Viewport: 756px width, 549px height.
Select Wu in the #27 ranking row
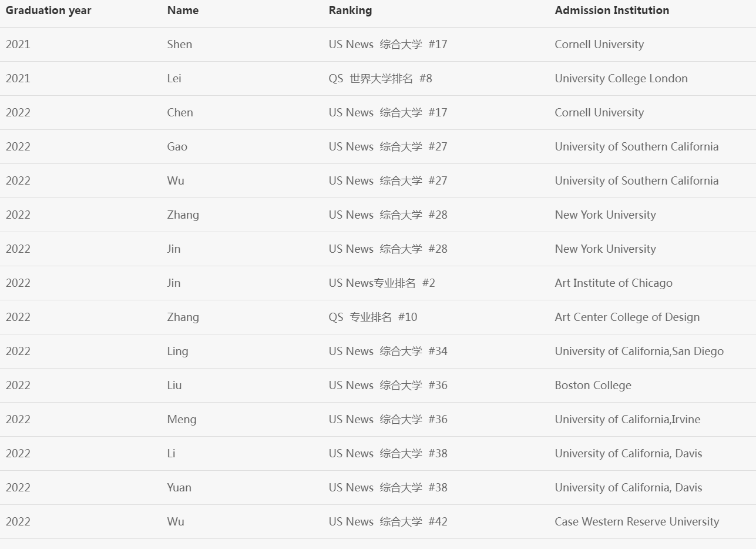176,181
